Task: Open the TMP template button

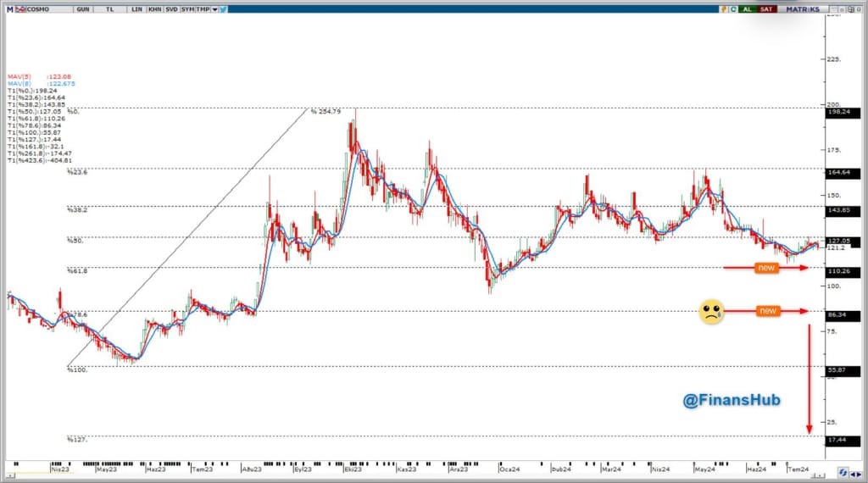Action: (x=203, y=9)
